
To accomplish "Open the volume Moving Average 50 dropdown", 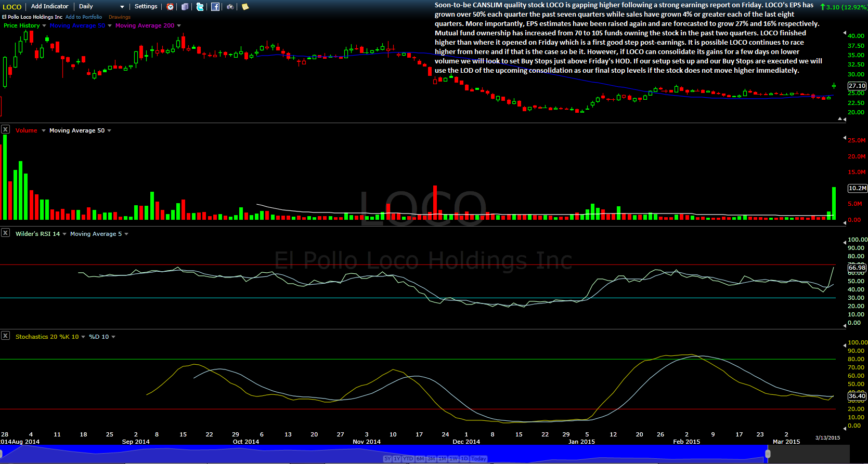I will [109, 130].
